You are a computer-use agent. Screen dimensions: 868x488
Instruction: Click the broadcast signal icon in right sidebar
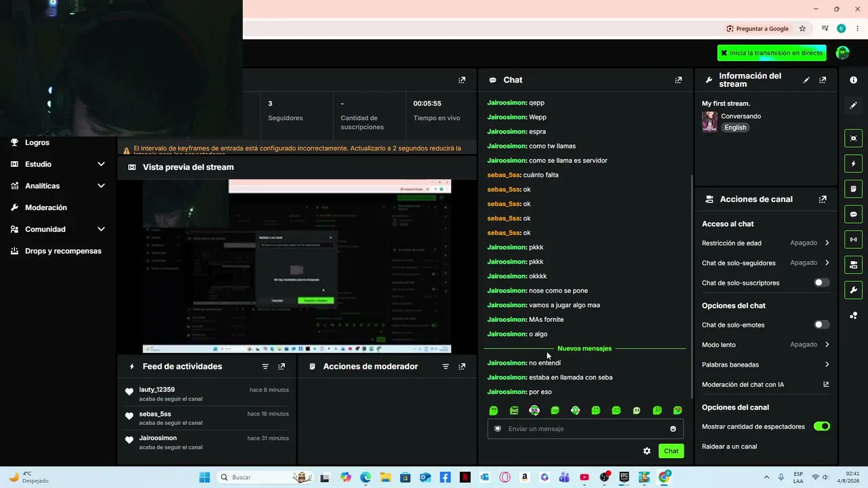(853, 239)
